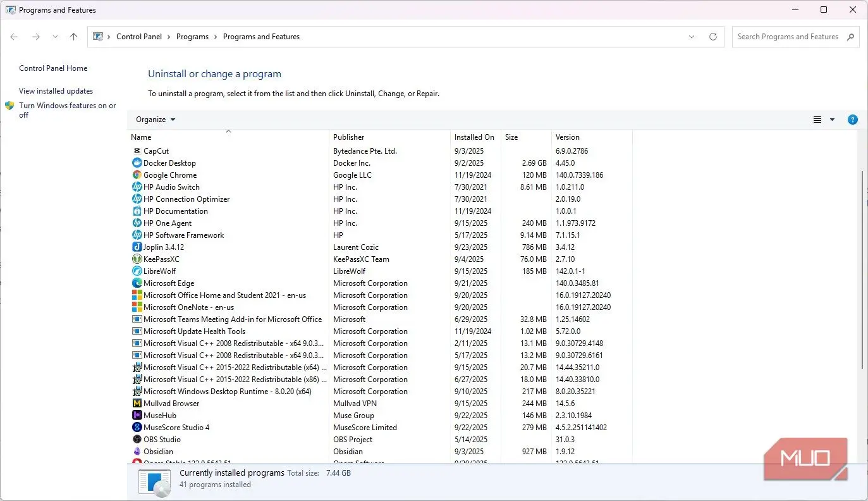Expand chevron after Control Panel breadcrumb
The width and height of the screenshot is (868, 501).
coord(169,37)
